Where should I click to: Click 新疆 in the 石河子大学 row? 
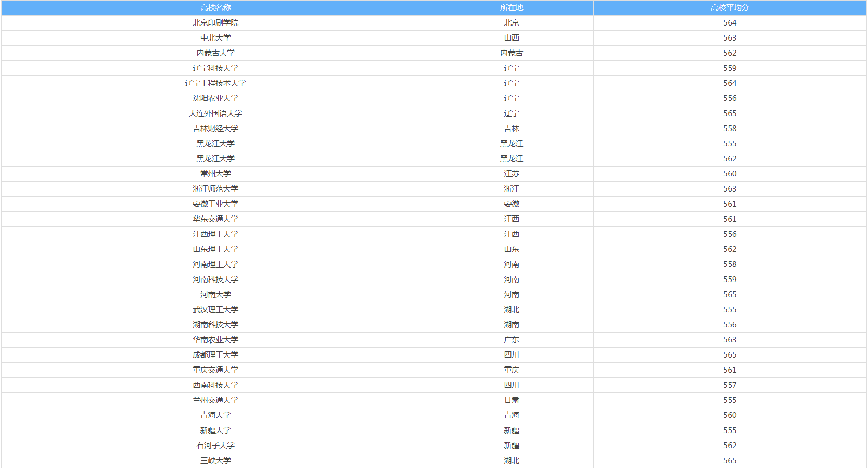(x=512, y=446)
